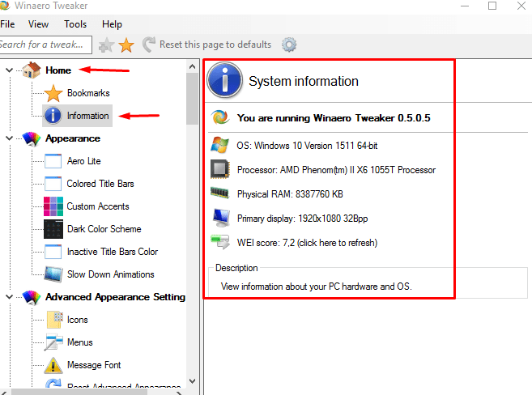Open the File menu
Image resolution: width=532 pixels, height=395 pixels.
tap(7, 24)
